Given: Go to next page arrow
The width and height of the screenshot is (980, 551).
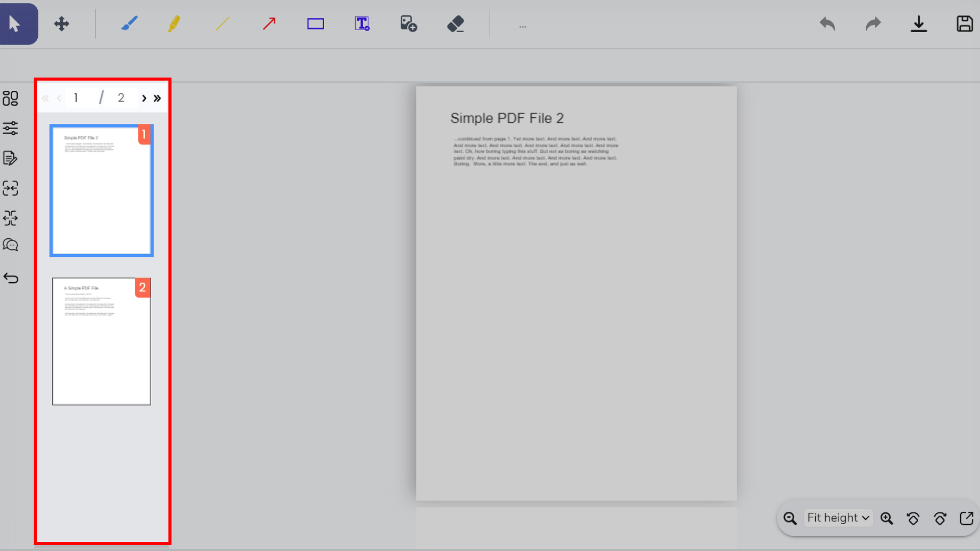Looking at the screenshot, I should click(x=144, y=98).
